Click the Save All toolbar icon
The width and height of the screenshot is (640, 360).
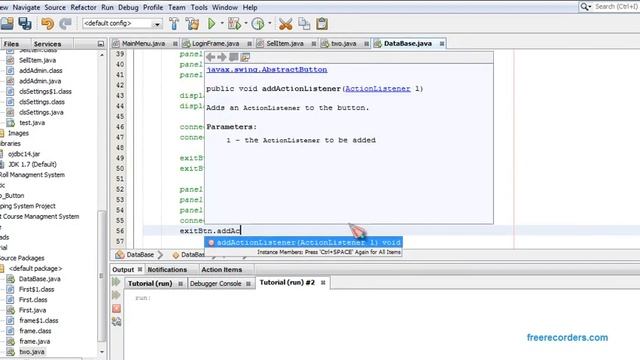(25, 24)
